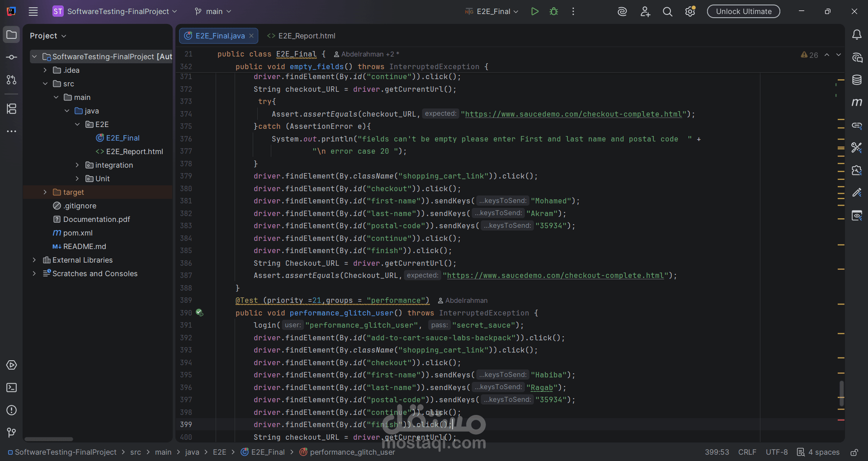
Task: Select Documentation.pdf file
Action: click(x=92, y=219)
